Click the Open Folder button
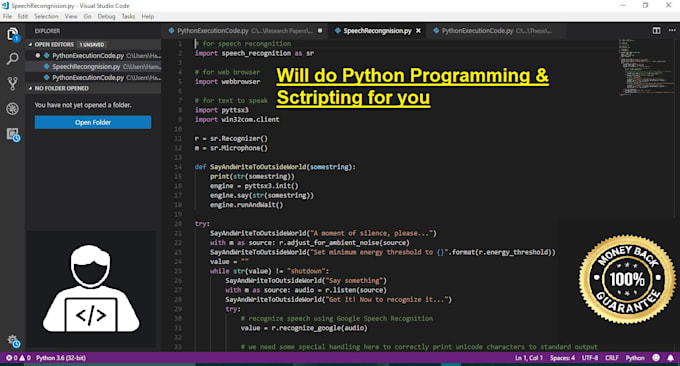 pos(93,122)
